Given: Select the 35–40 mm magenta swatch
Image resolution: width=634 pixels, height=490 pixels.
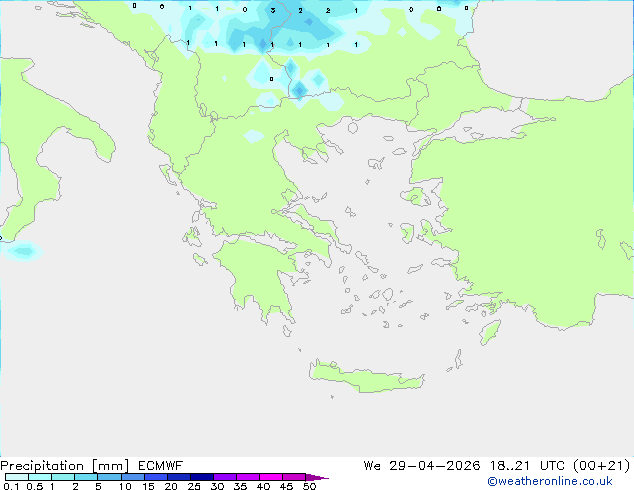Looking at the screenshot, I should [x=248, y=477].
